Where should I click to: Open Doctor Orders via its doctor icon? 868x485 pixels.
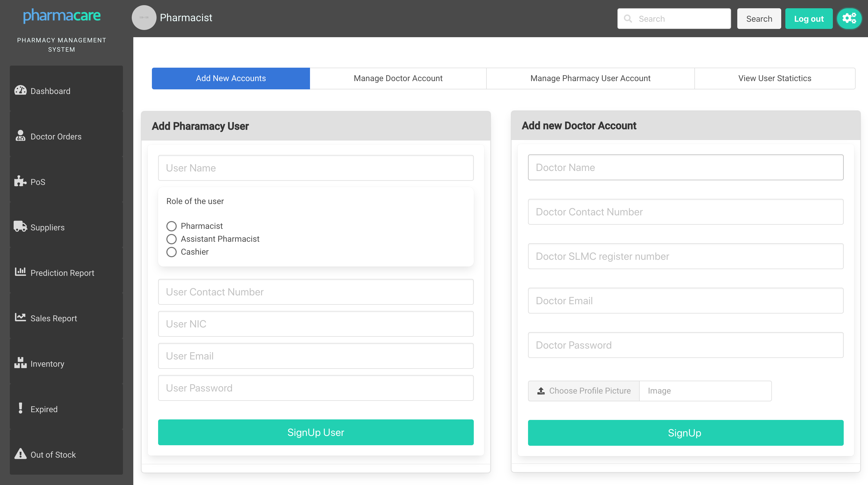(x=20, y=136)
